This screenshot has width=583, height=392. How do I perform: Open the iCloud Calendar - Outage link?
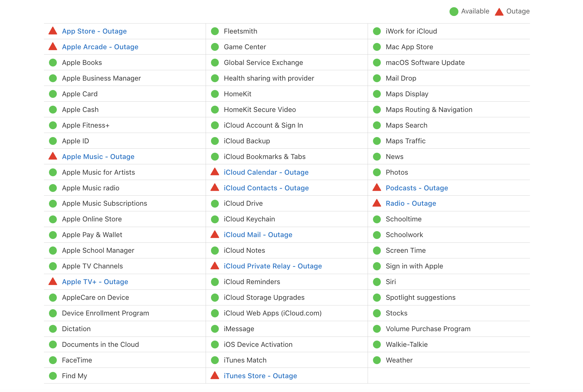coord(266,172)
